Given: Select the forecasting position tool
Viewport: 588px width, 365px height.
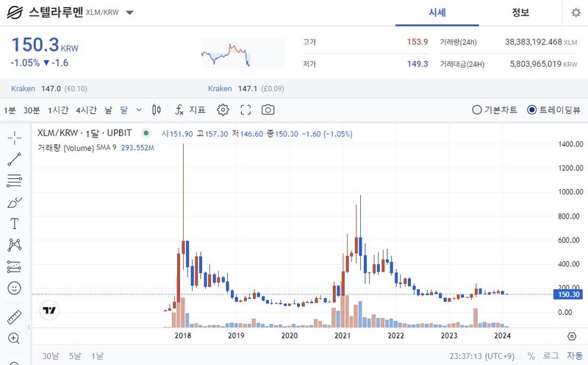Looking at the screenshot, I should point(14,266).
